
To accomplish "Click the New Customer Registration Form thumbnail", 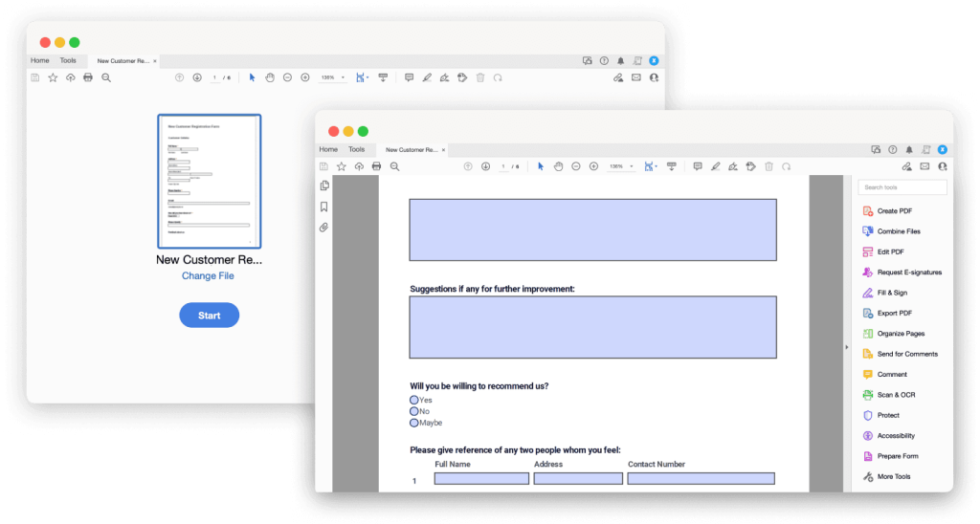I will [x=210, y=181].
